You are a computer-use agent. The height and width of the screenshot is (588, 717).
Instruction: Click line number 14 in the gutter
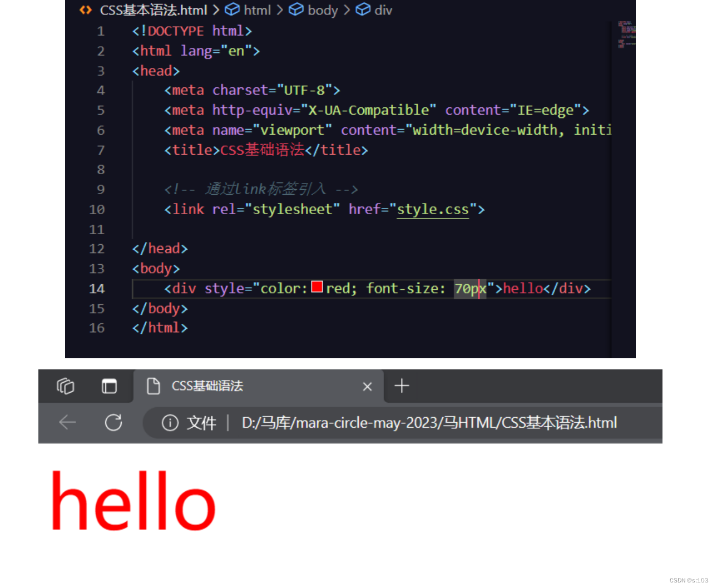pos(97,289)
